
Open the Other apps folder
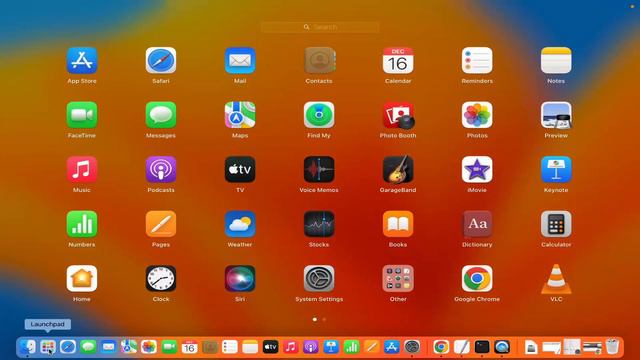click(398, 279)
